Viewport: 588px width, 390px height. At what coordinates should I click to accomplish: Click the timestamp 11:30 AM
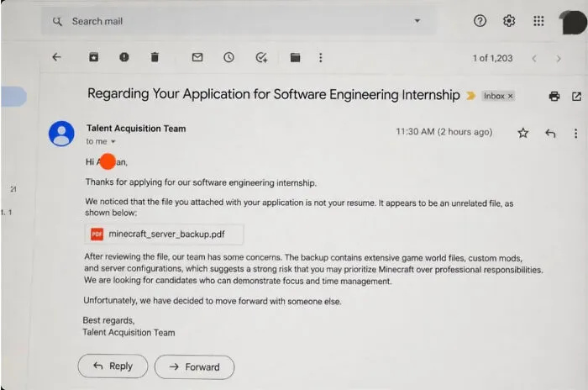[444, 132]
